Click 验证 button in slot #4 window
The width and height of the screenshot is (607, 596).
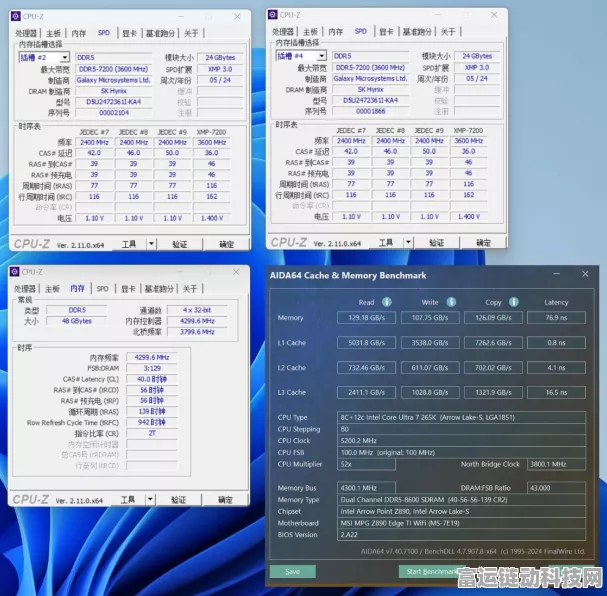(437, 243)
